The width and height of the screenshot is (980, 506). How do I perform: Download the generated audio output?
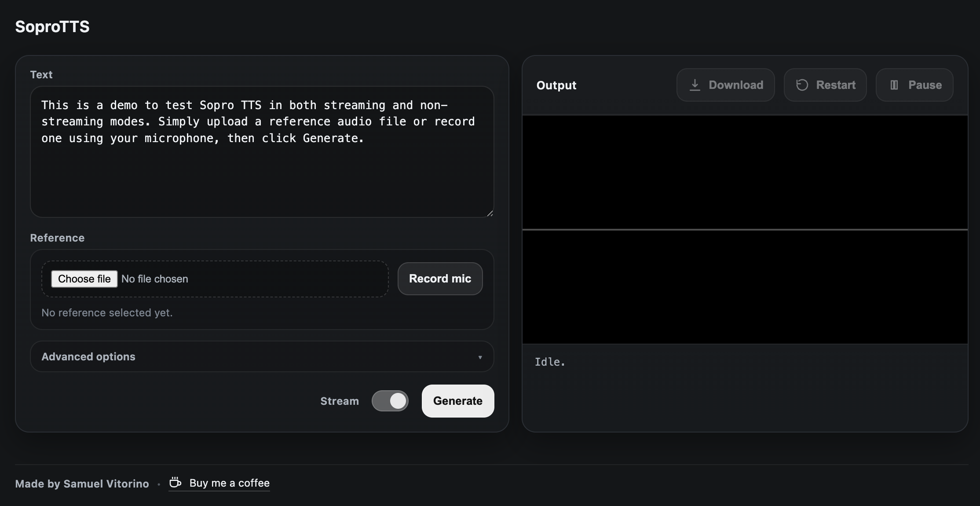[725, 84]
